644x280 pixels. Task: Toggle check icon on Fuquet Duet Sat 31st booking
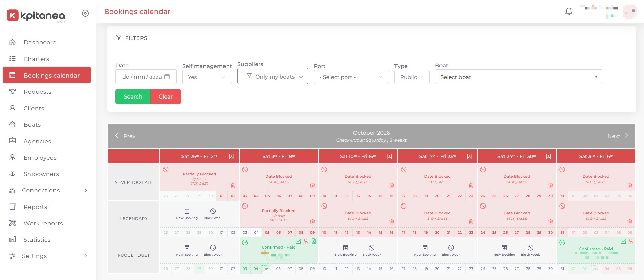click(x=623, y=241)
